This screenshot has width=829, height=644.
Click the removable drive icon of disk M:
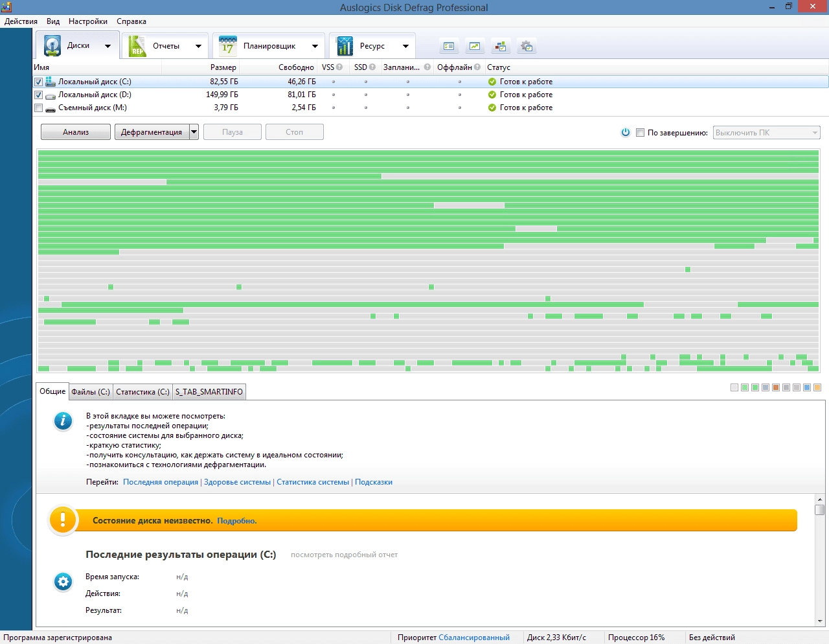[51, 108]
